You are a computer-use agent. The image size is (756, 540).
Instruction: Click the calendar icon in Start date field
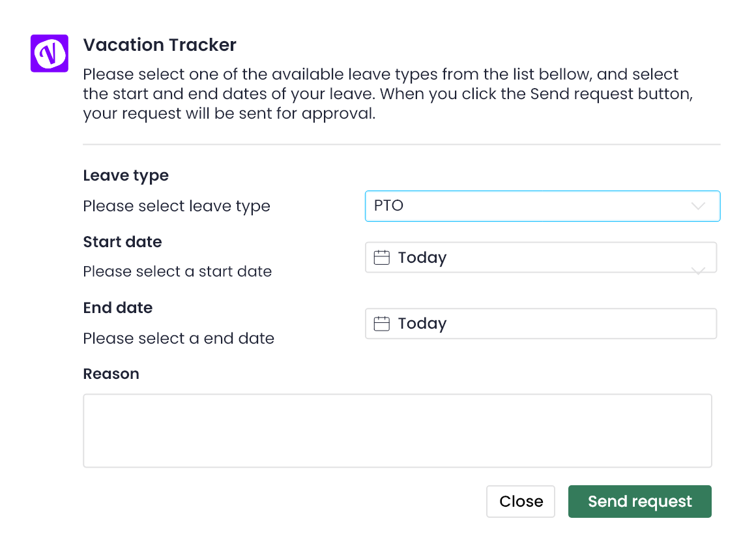[x=381, y=257]
